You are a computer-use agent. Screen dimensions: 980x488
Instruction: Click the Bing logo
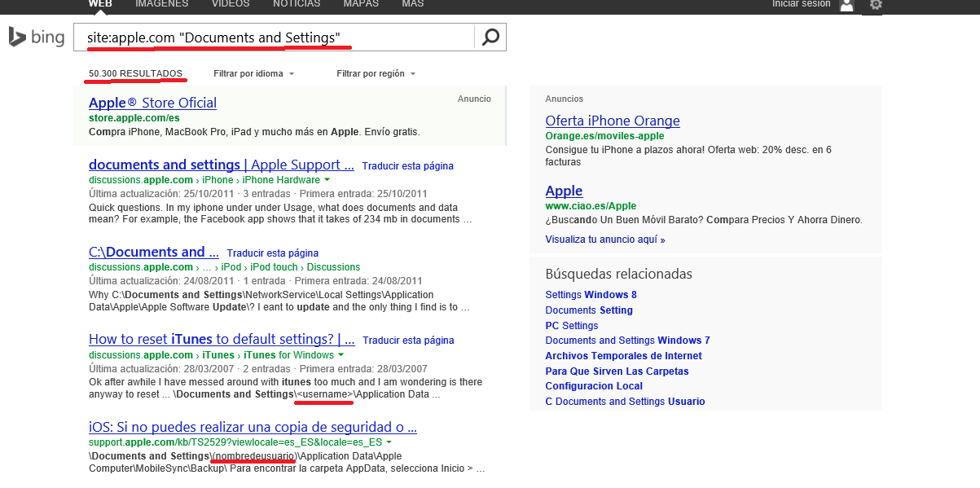pos(37,37)
